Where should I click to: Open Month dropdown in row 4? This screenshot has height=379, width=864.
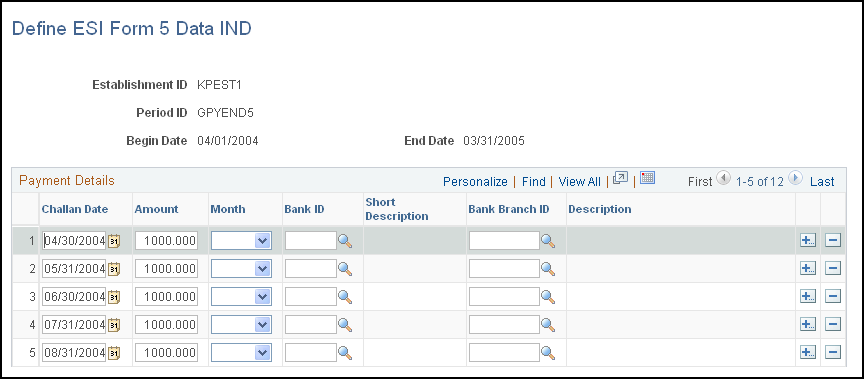coord(241,325)
